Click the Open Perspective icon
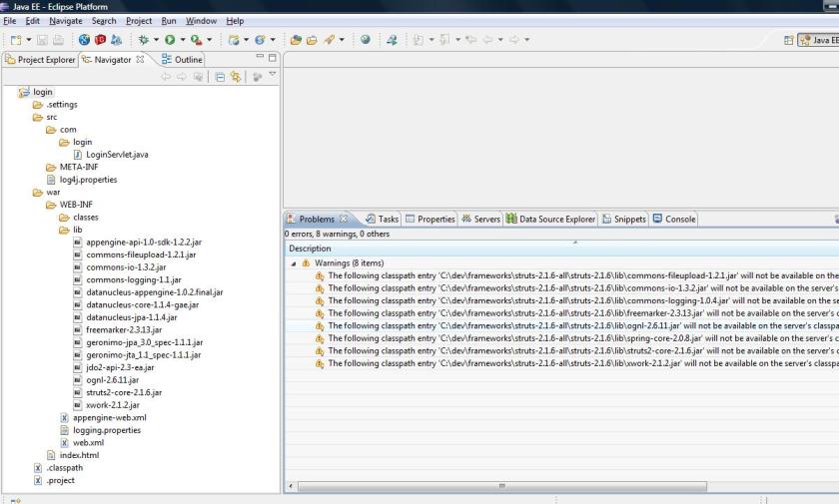Screen dimensions: 839x504 click(x=786, y=40)
